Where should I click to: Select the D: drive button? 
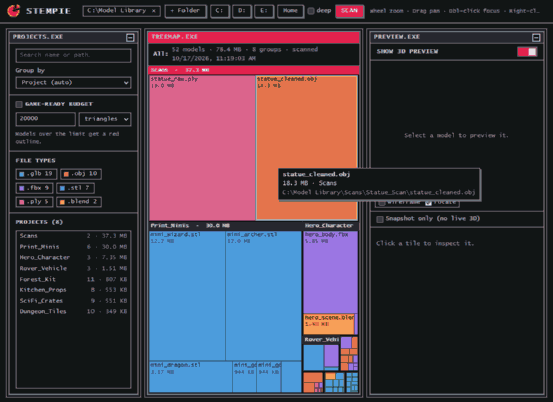coord(242,11)
